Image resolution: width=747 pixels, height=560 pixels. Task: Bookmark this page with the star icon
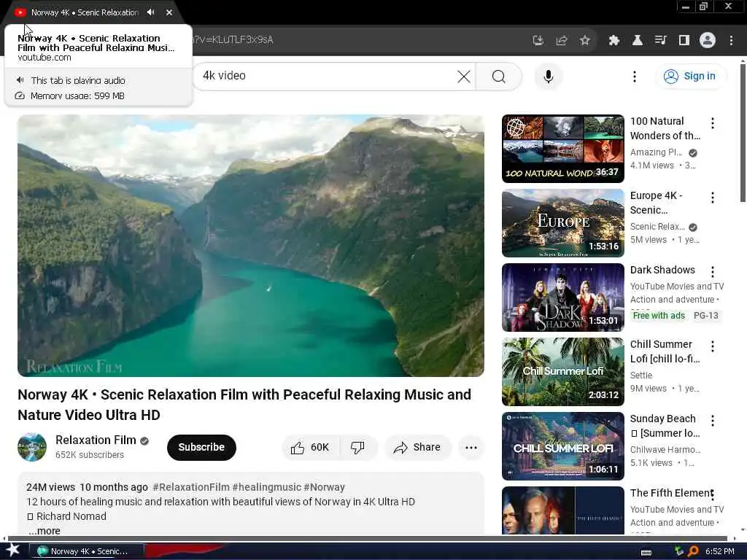(x=585, y=41)
